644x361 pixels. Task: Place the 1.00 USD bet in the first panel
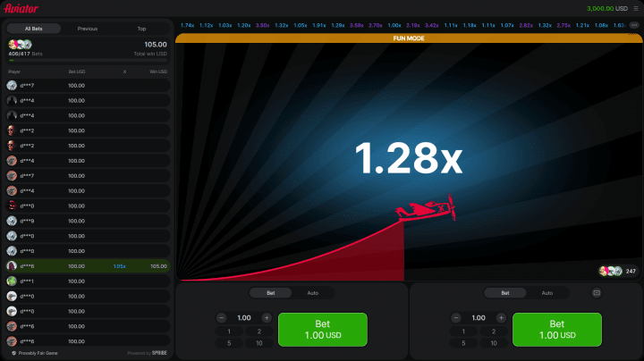coord(323,330)
